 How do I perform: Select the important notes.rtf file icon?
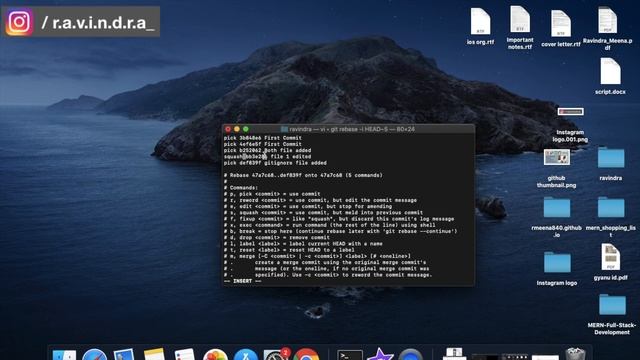[x=520, y=19]
